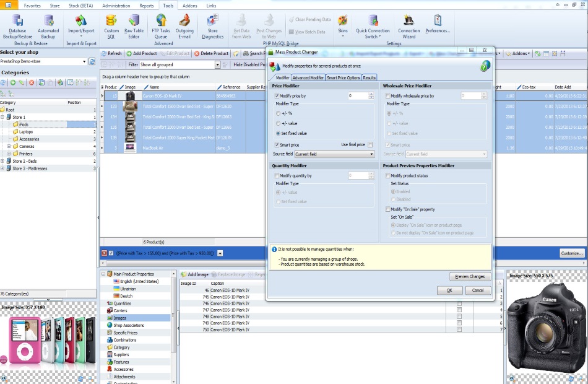588x384 pixels.
Task: Collapse the Main Product Properties tree node
Action: [x=103, y=274]
